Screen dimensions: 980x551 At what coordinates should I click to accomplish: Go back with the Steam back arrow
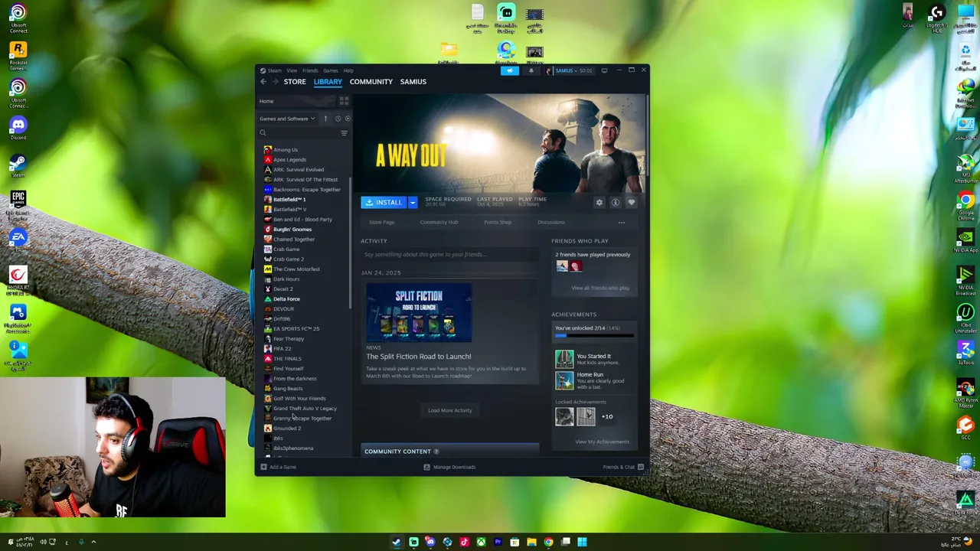(x=263, y=82)
